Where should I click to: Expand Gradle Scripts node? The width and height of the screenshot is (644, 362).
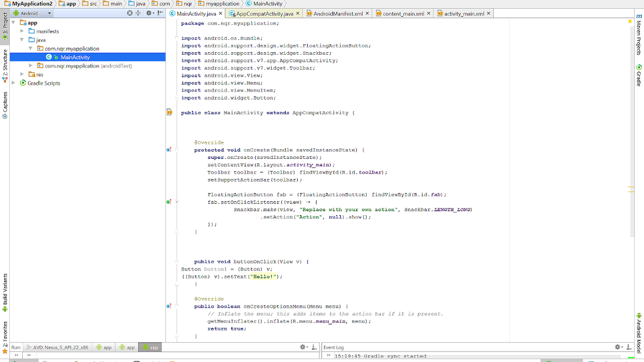click(x=14, y=83)
